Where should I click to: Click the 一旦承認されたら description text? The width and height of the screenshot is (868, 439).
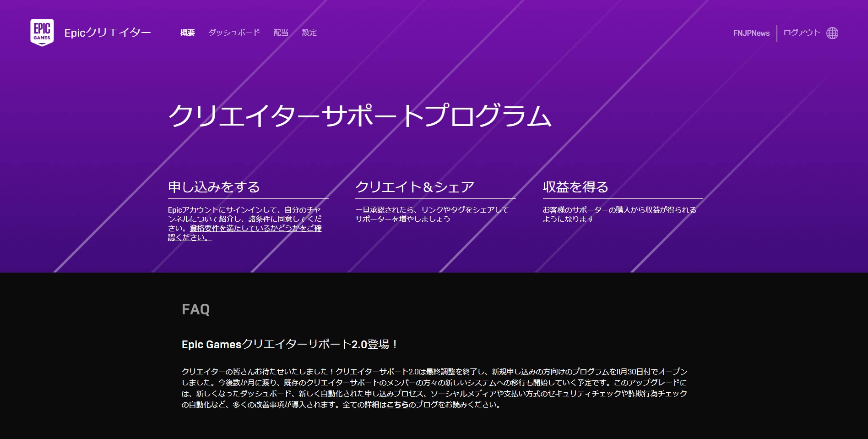click(432, 214)
